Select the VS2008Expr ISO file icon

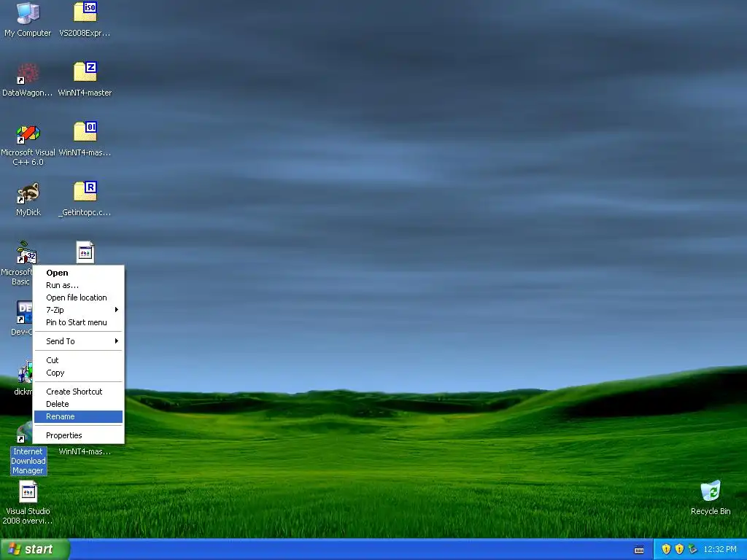[85, 12]
